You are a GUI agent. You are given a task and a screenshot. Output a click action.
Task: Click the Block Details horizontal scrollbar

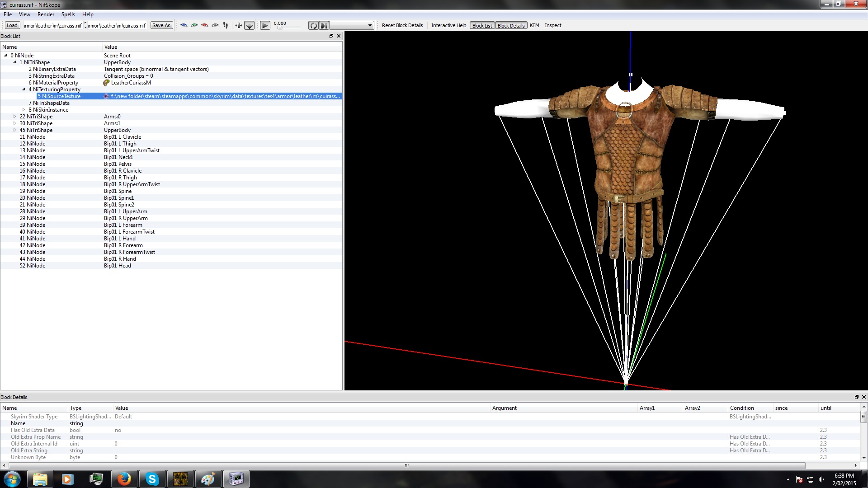tap(406, 465)
